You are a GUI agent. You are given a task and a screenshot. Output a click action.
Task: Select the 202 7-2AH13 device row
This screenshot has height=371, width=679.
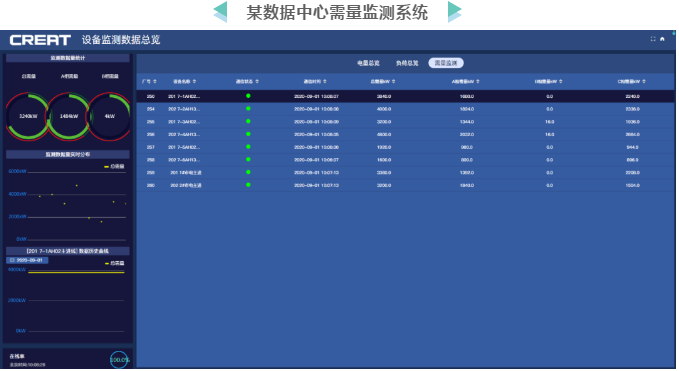405,109
